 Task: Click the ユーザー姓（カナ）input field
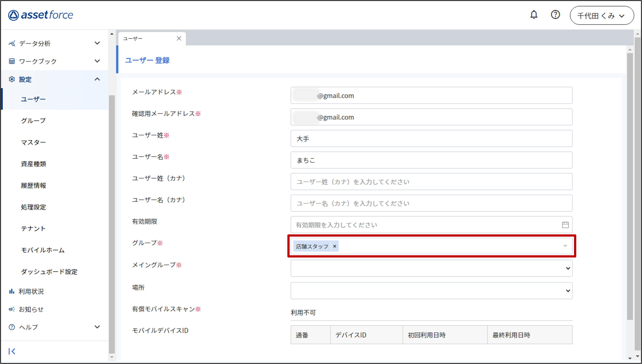[x=431, y=182]
